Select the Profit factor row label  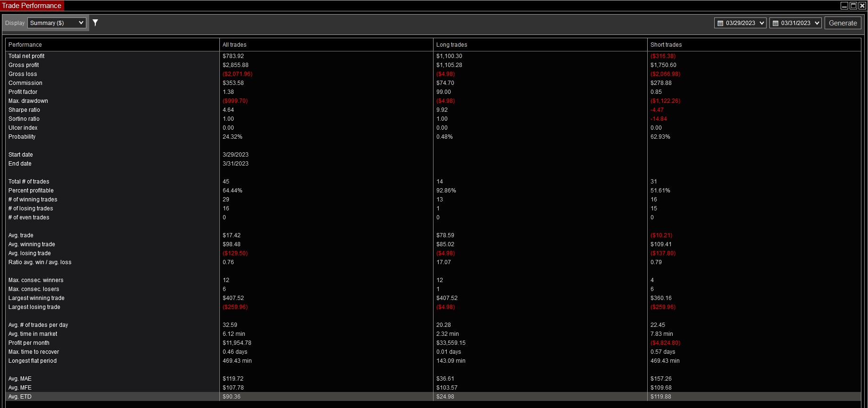pyautogui.click(x=23, y=92)
